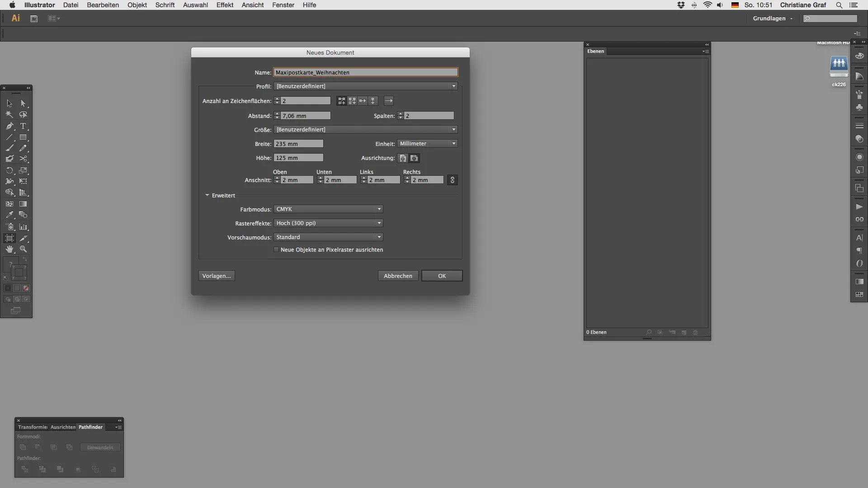Click the red None color swatch in toolbox

pos(26,288)
